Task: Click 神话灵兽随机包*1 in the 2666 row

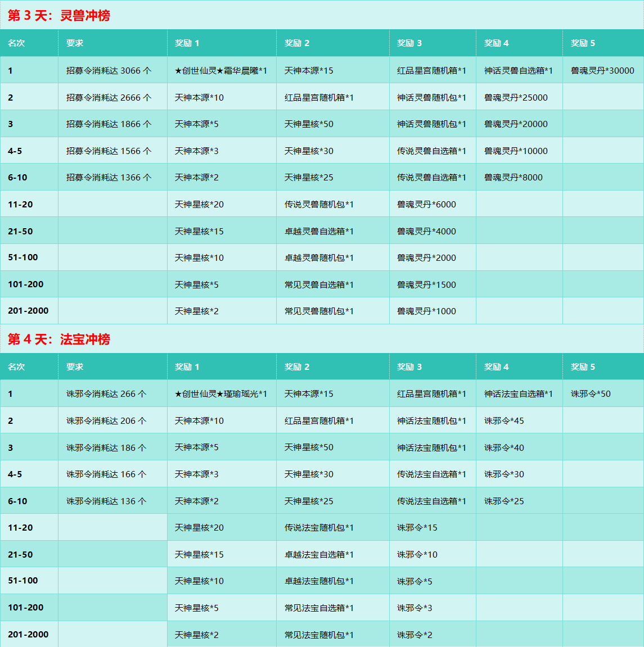Action: tap(431, 97)
